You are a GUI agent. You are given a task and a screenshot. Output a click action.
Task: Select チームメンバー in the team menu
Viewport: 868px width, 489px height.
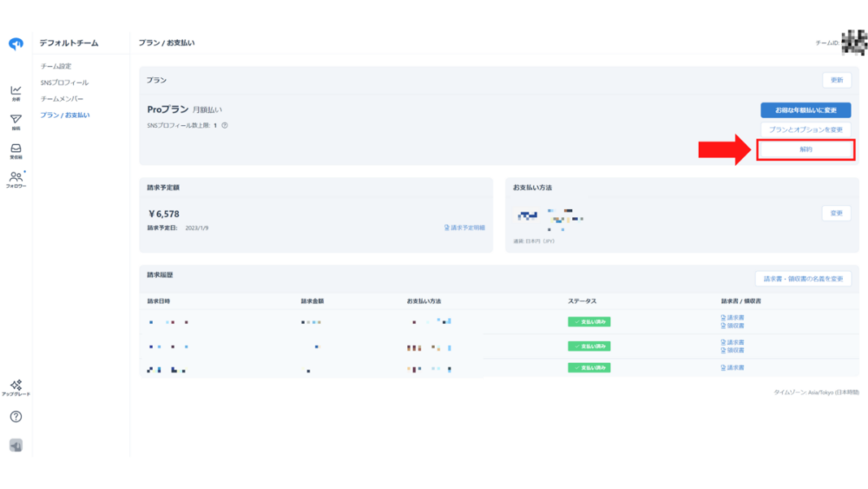click(62, 99)
